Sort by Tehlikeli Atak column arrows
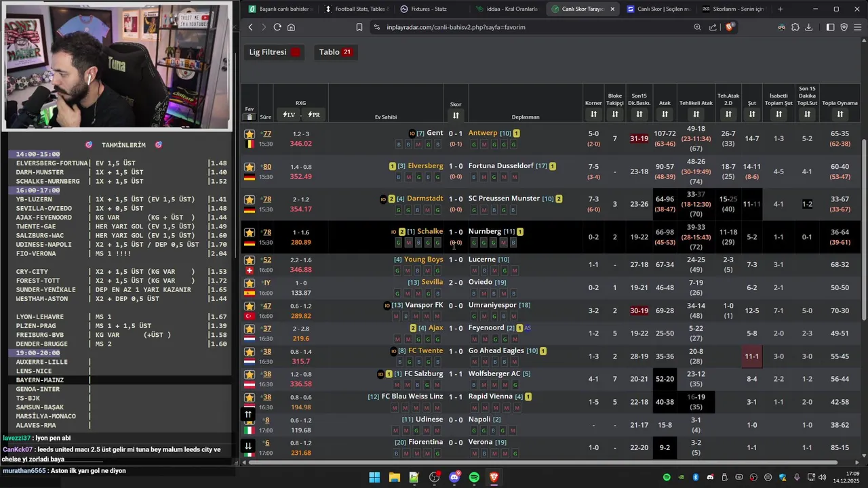 coord(696,114)
